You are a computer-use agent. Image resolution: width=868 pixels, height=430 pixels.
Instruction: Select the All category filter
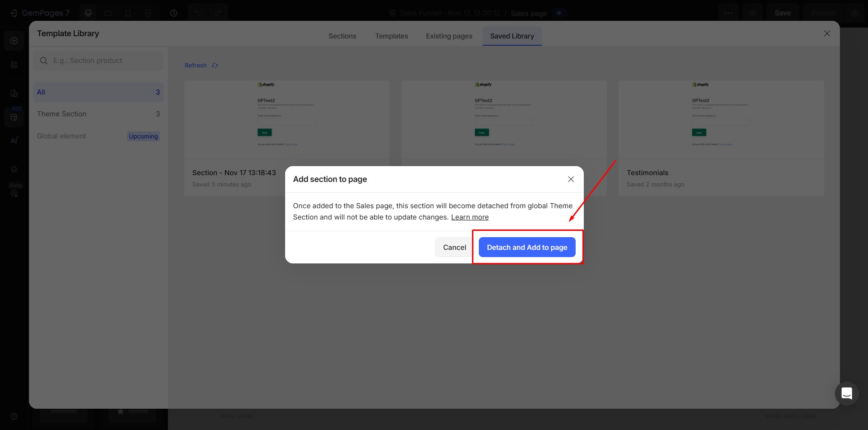tap(98, 92)
